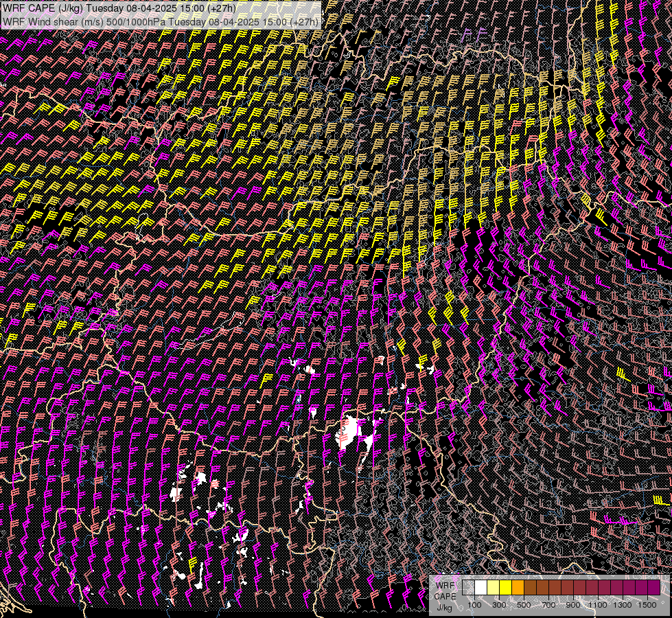Click the 1100 legend value label
The width and height of the screenshot is (672, 618).
[x=598, y=605]
